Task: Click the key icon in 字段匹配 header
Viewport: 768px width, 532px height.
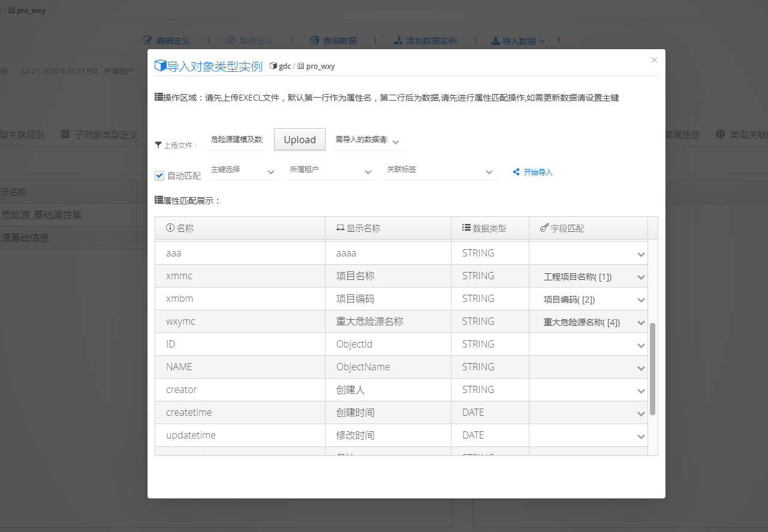Action: point(544,228)
